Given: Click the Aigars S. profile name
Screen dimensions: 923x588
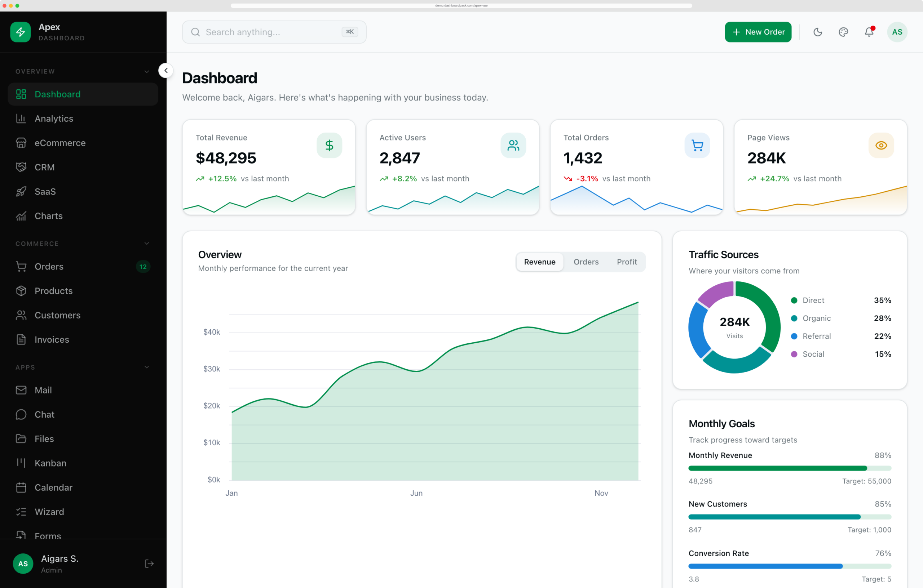Looking at the screenshot, I should click(60, 558).
